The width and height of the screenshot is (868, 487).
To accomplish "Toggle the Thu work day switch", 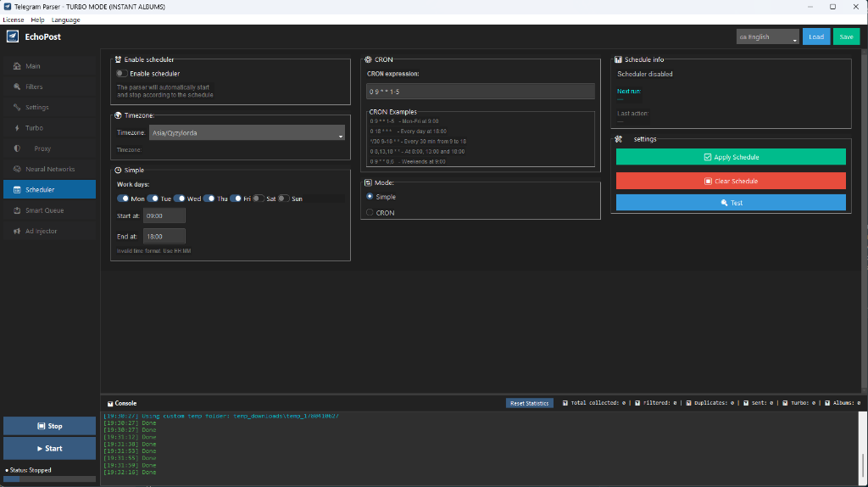I will click(x=209, y=199).
